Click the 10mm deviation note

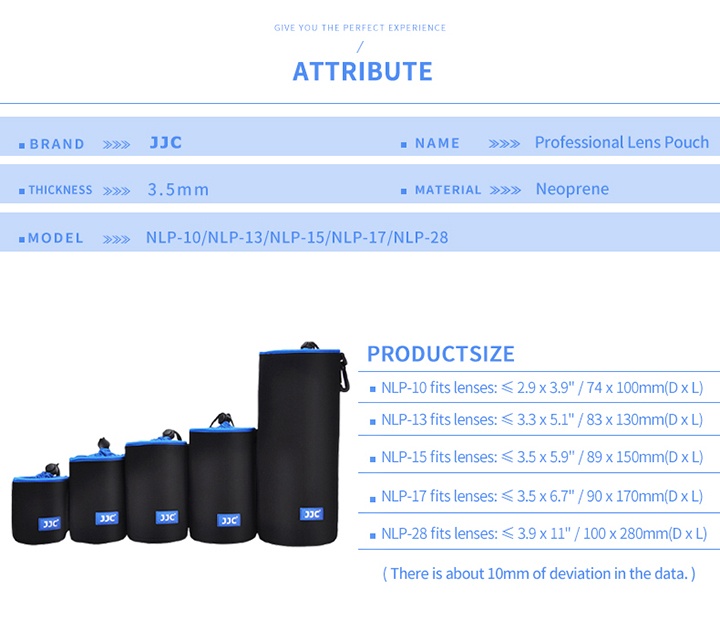(538, 573)
